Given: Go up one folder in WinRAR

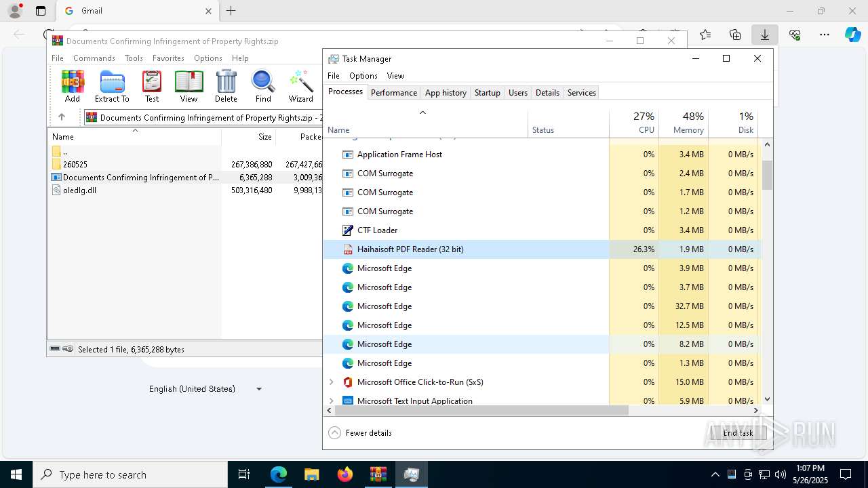Looking at the screenshot, I should pos(62,117).
